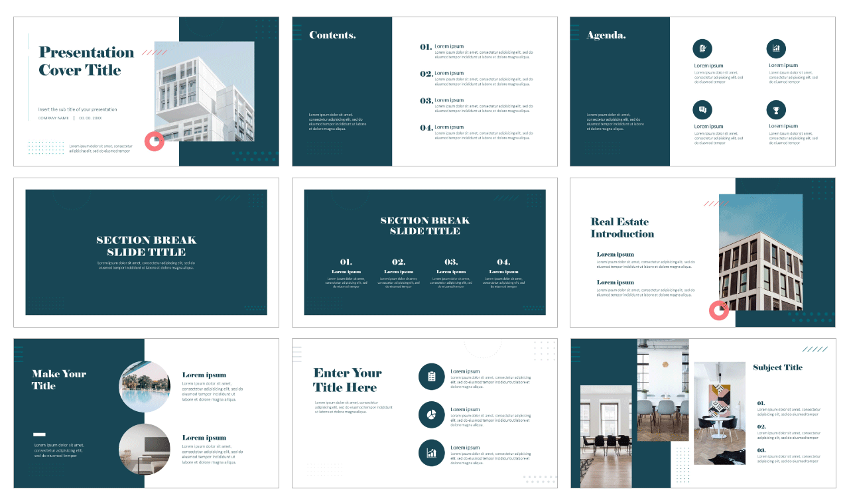Click 'Lorem ipsum' under the chat bubbles icon

[708, 126]
